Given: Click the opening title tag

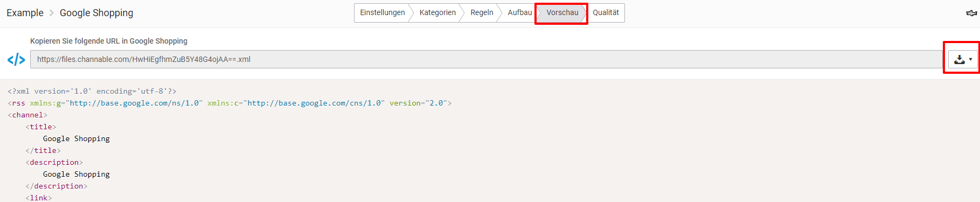Looking at the screenshot, I should (x=41, y=127).
